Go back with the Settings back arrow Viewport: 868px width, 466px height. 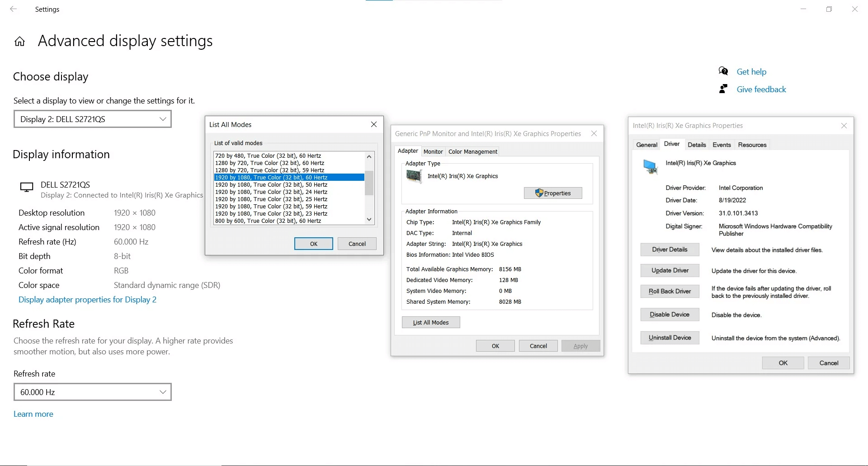pyautogui.click(x=14, y=9)
